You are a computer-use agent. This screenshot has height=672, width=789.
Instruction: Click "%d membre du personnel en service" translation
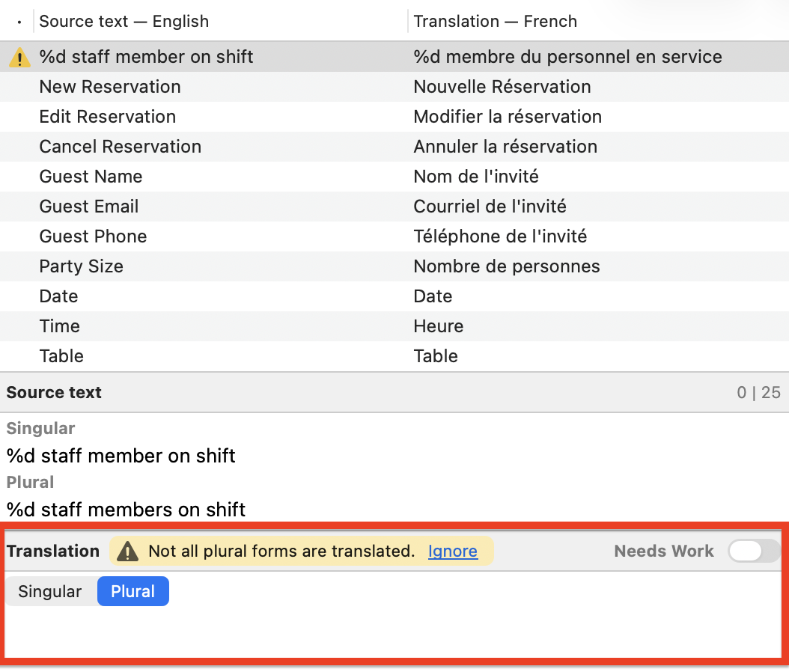tap(567, 57)
